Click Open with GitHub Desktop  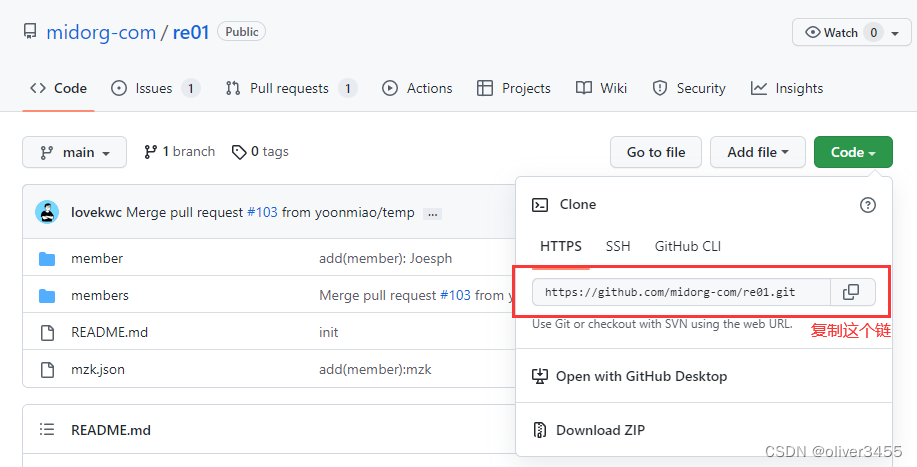point(642,376)
